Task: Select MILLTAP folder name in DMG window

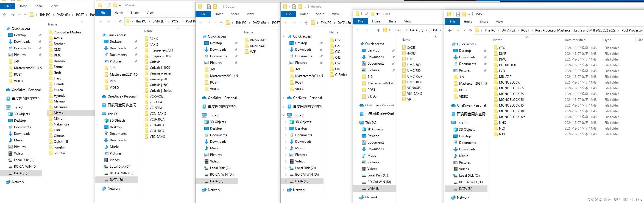Action: 505,77
